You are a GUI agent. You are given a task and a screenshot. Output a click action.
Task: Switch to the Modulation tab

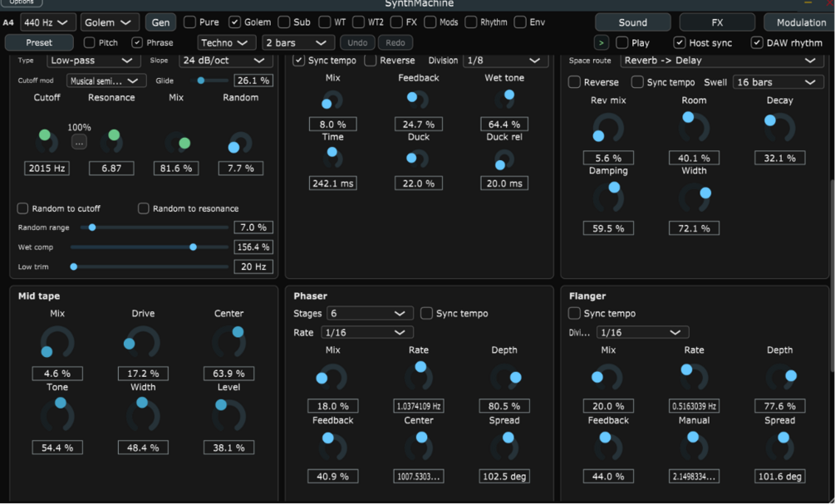pyautogui.click(x=800, y=22)
